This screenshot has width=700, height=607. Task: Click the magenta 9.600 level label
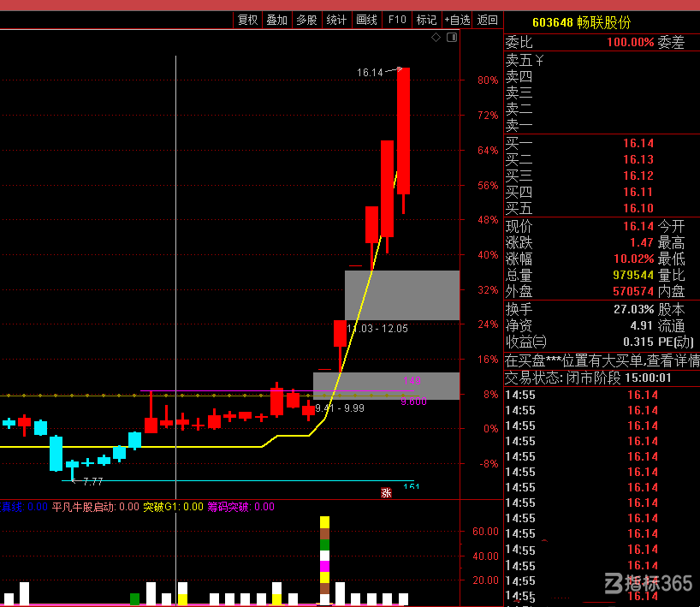[414, 402]
